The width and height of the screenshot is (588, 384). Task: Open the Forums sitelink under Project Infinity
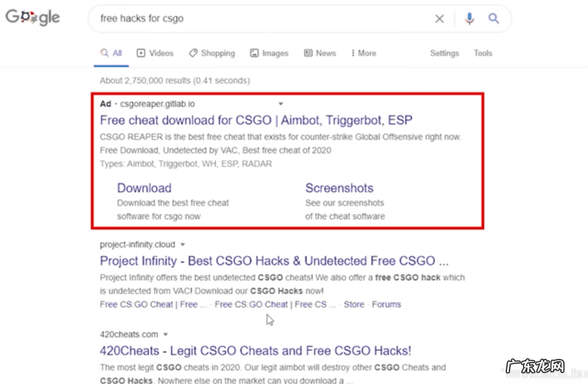tap(386, 304)
